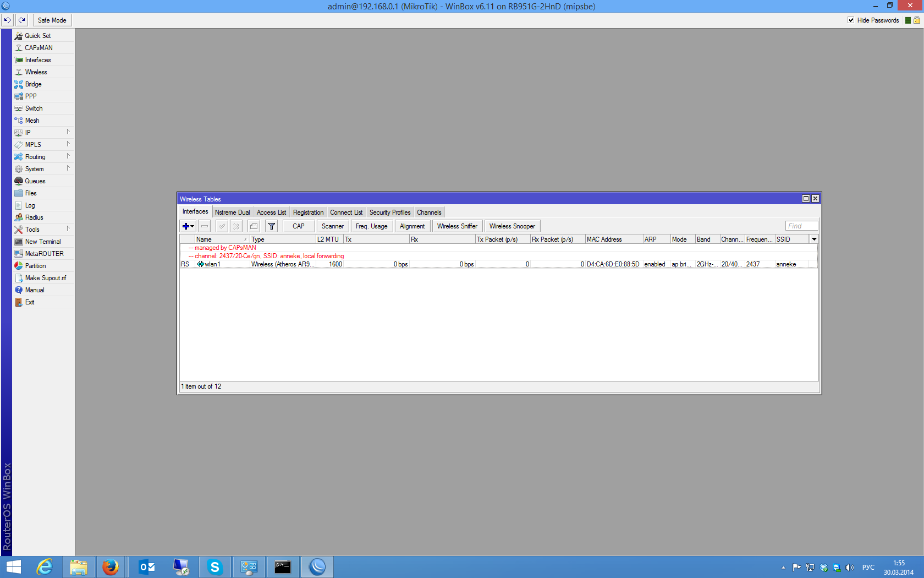Click the Redo arrow icon
The width and height of the screenshot is (924, 578).
pos(22,20)
